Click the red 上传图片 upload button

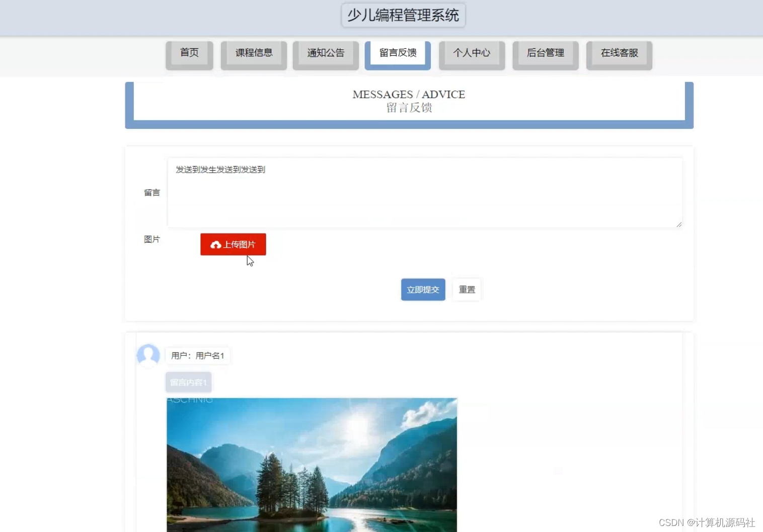tap(233, 245)
